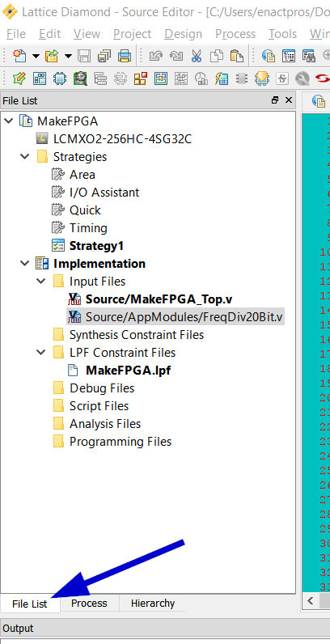Open the Package View icon
330x644 pixels.
pyautogui.click(x=40, y=78)
